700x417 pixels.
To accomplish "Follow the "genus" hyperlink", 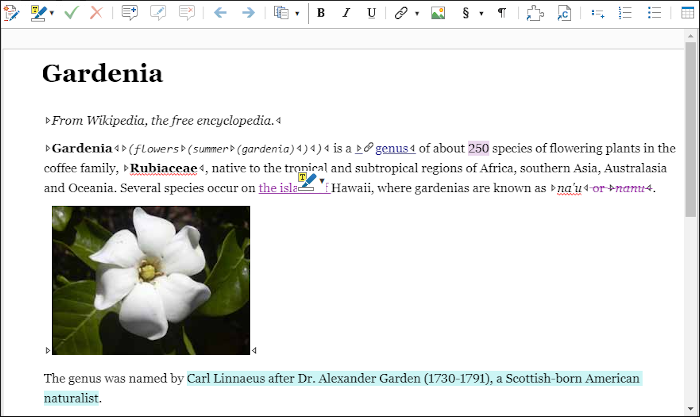I will [391, 148].
